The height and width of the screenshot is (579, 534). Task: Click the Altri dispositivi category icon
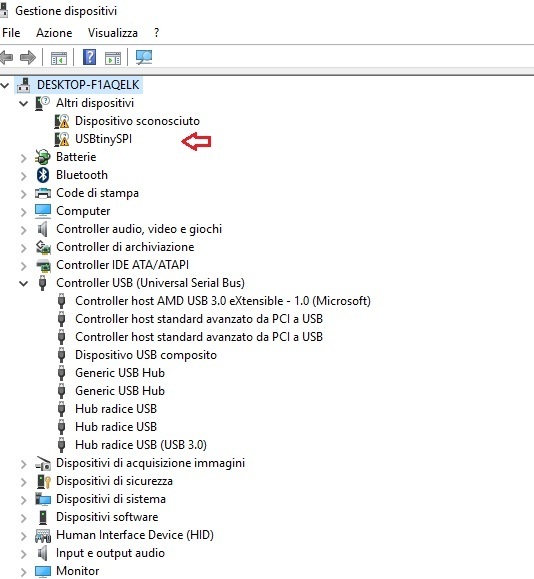(x=42, y=103)
